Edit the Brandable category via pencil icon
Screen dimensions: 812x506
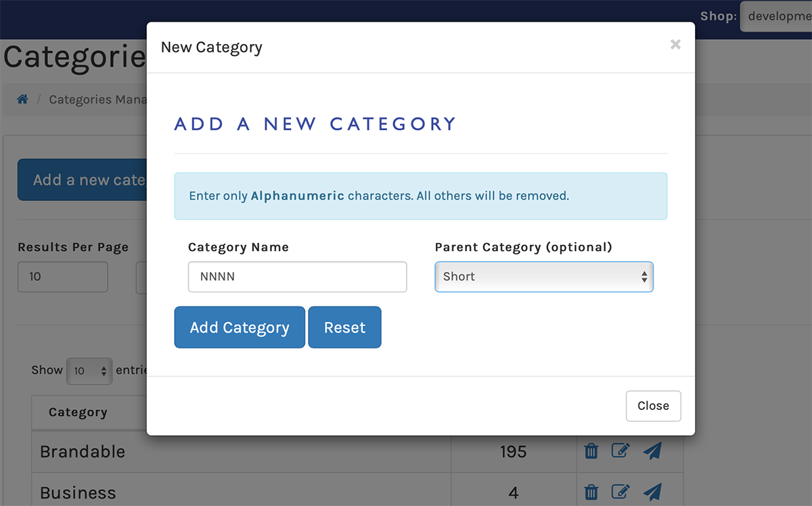click(x=621, y=451)
